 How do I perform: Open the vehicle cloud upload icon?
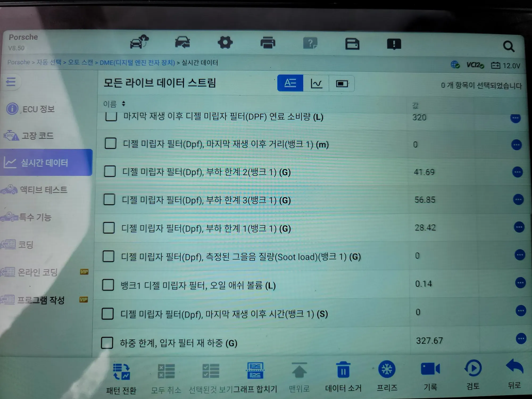(139, 42)
